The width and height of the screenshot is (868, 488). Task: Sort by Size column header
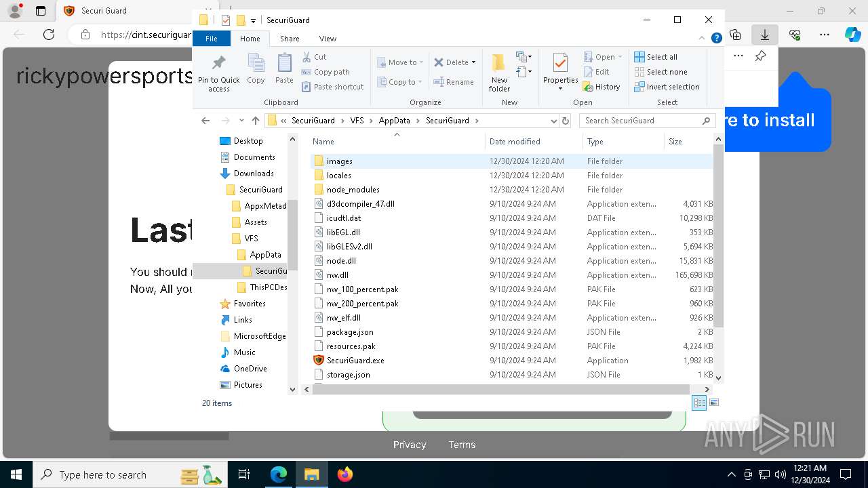688,142
